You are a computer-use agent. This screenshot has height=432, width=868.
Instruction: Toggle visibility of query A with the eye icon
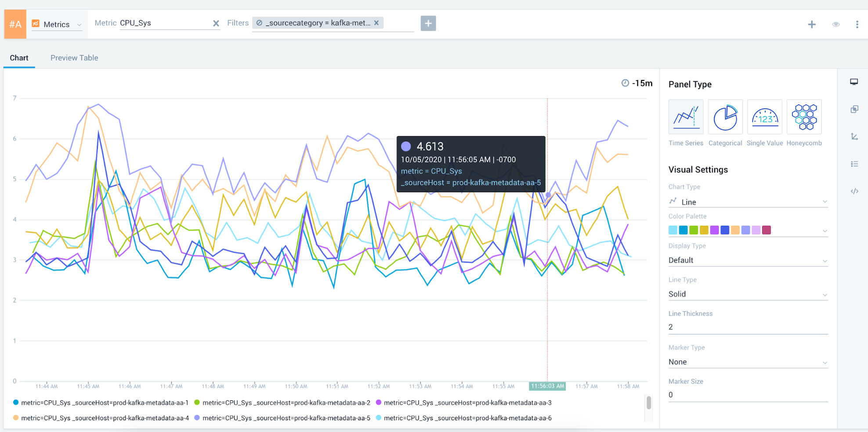[x=835, y=24]
